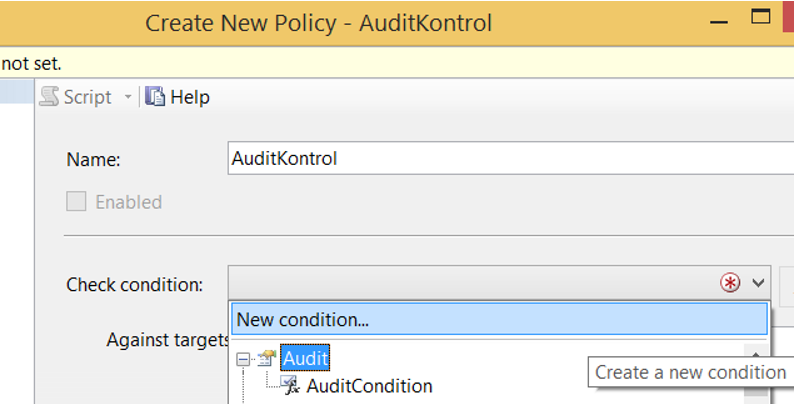Viewport: 794px width, 404px height.
Task: Click the Script scroll icon
Action: coord(49,96)
